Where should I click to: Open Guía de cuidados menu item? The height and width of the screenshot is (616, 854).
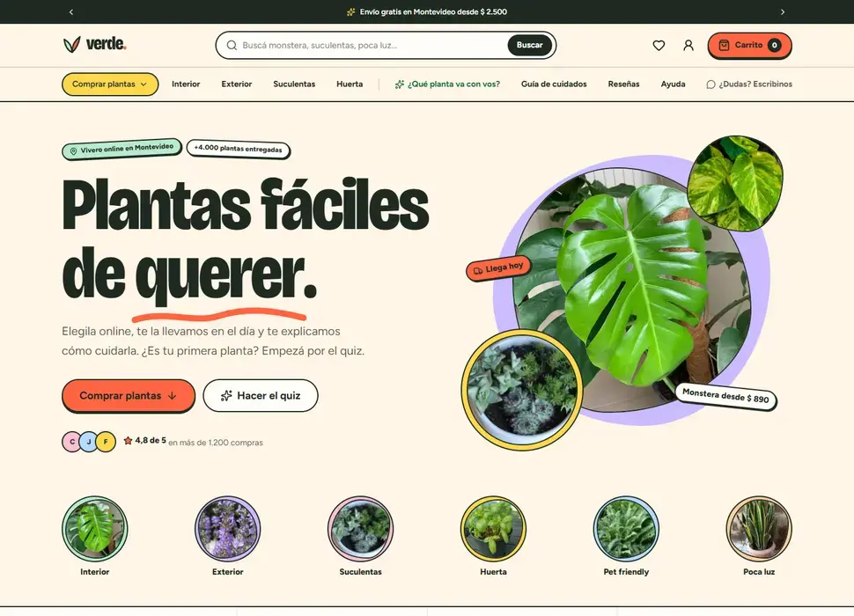554,84
